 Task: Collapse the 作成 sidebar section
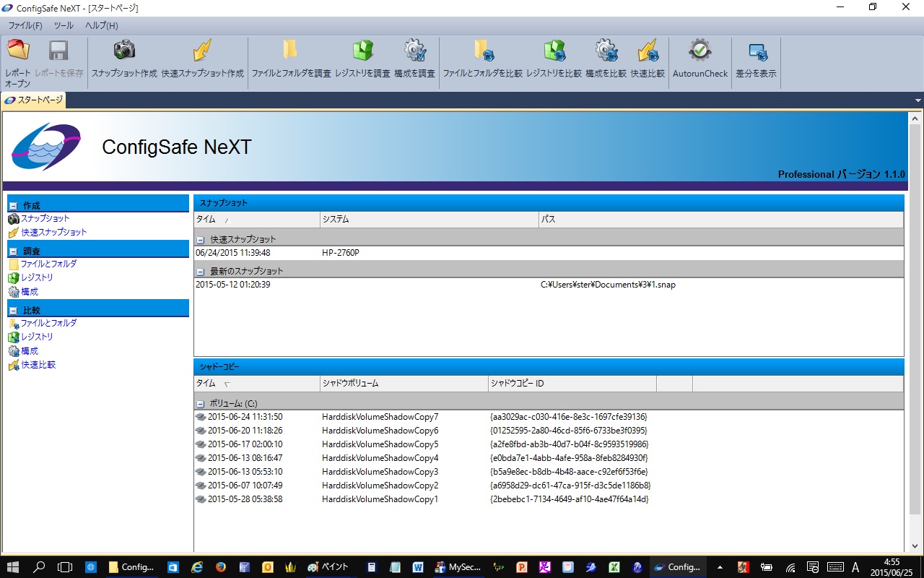pos(13,206)
